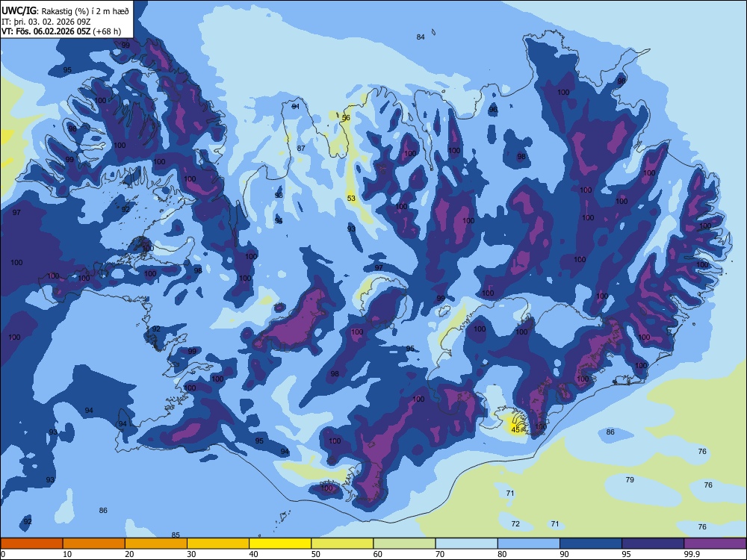Click the 'UWC/IG: Rakastig (%) í 2 m hæð' title

pyautogui.click(x=65, y=11)
